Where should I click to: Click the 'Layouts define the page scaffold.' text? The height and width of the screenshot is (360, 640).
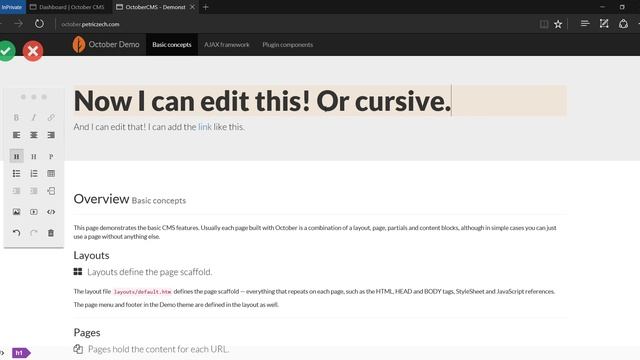coord(149,272)
